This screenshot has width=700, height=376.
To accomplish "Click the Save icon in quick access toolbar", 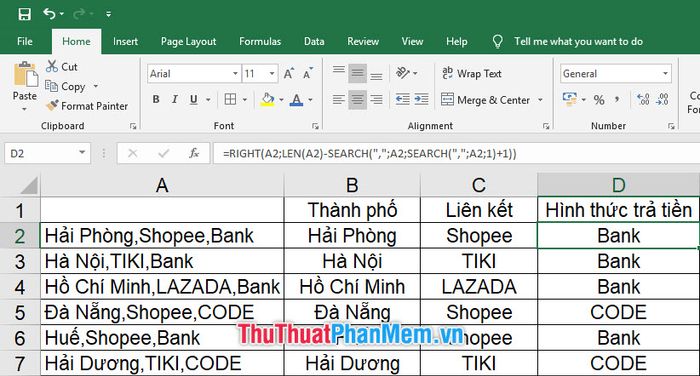I will click(25, 14).
